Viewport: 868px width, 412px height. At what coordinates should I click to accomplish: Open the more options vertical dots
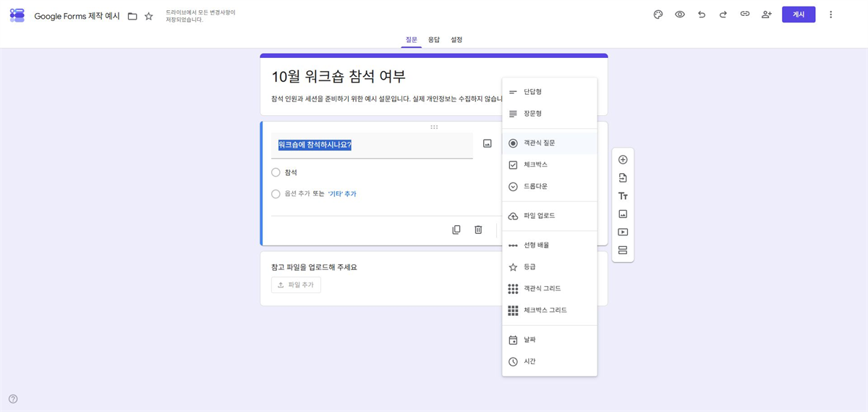[830, 14]
